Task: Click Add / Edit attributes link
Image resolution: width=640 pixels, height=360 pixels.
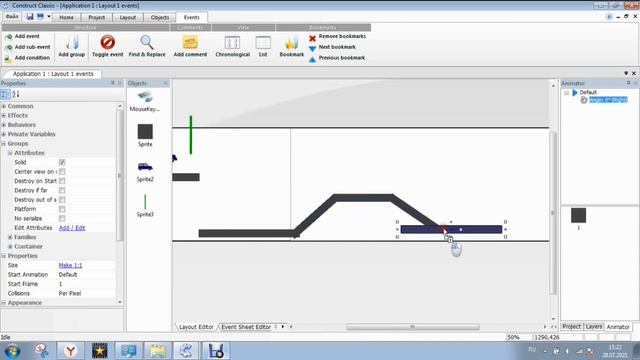Action: [72, 228]
